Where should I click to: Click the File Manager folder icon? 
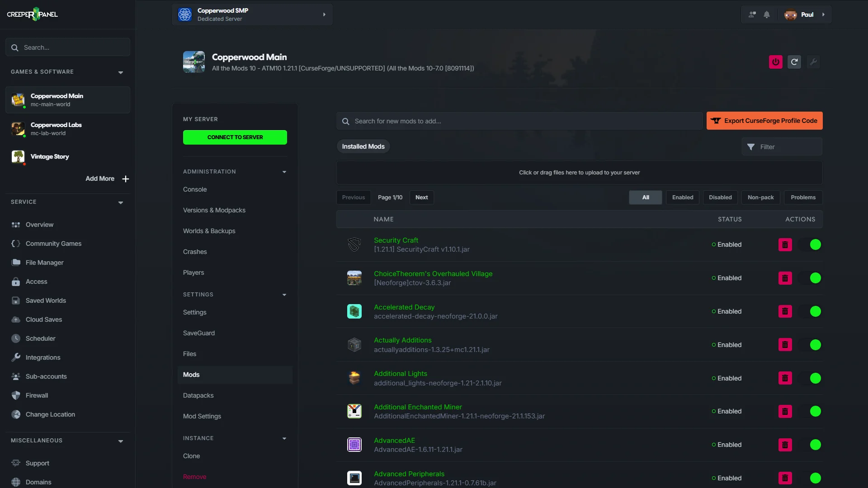click(16, 263)
